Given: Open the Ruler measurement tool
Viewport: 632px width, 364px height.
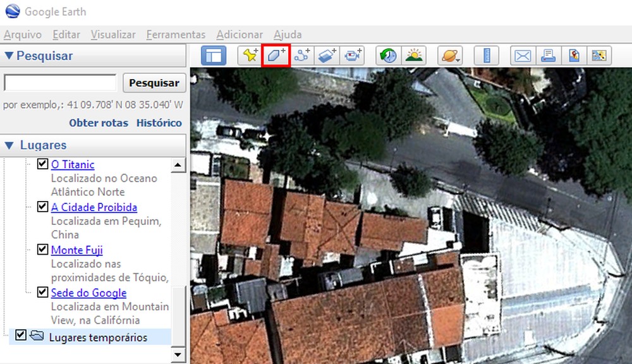Looking at the screenshot, I should (x=486, y=55).
